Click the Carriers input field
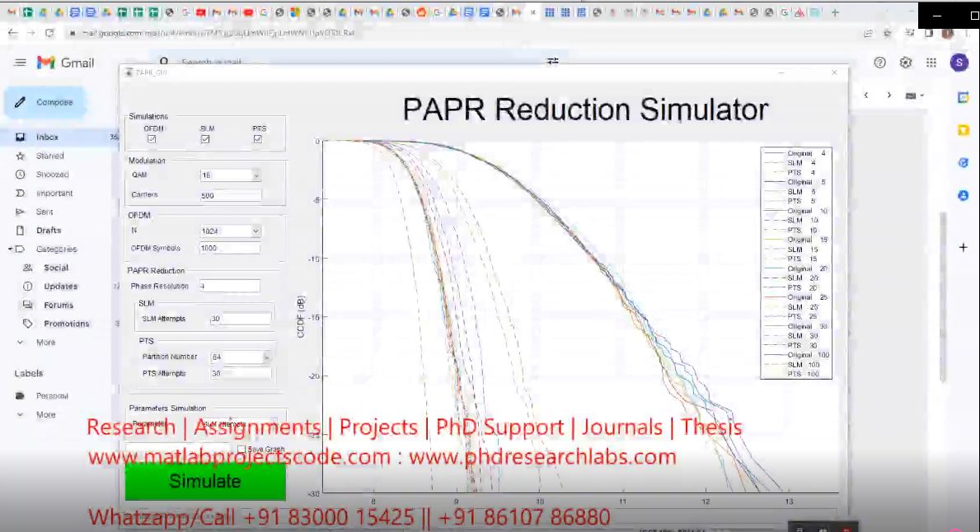Viewport: 980px width, 532px height. [x=230, y=196]
